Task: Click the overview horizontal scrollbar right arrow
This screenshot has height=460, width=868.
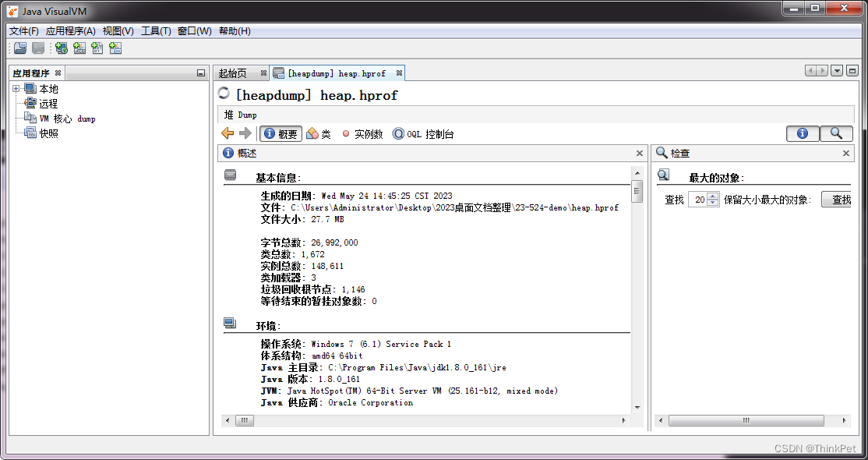Action: coord(625,421)
